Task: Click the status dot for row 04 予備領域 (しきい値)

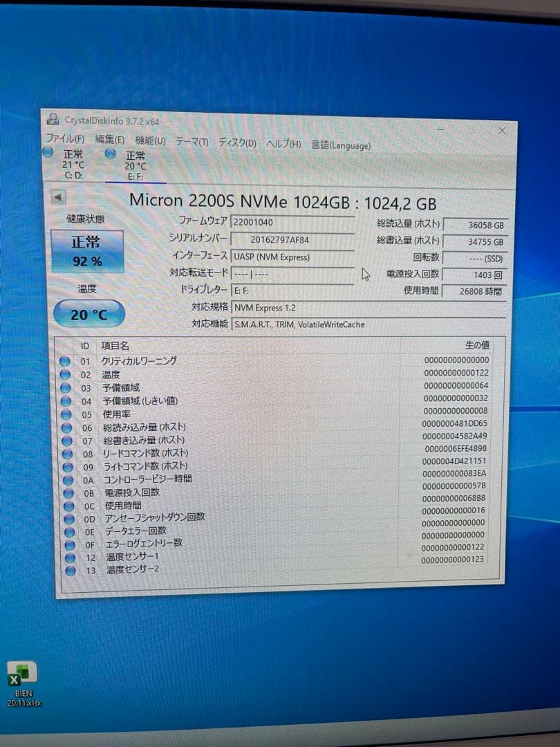Action: (x=66, y=401)
